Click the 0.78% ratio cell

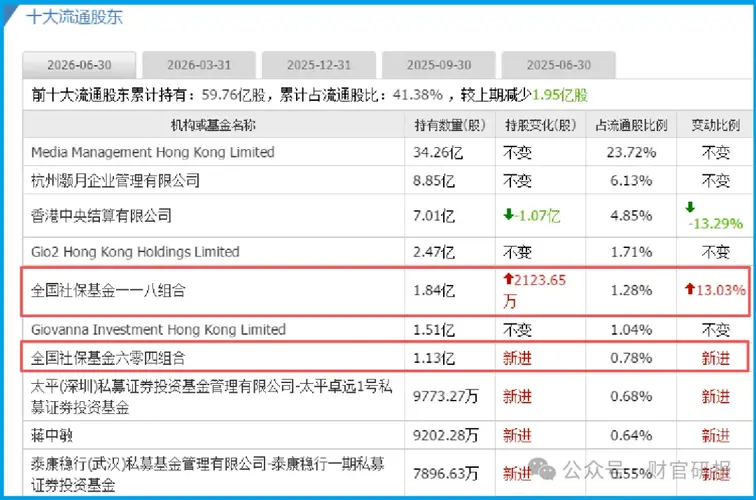point(631,358)
